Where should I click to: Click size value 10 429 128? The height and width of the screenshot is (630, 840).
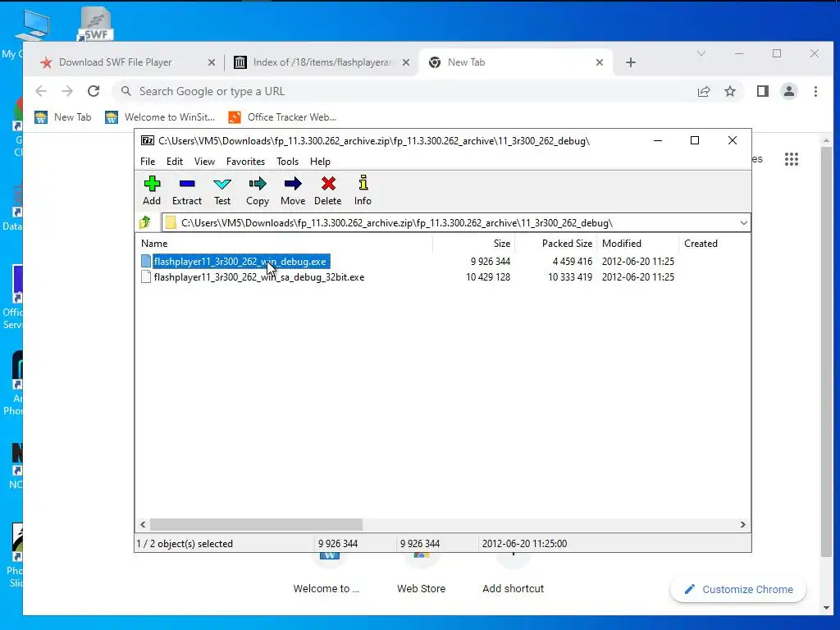click(x=487, y=277)
